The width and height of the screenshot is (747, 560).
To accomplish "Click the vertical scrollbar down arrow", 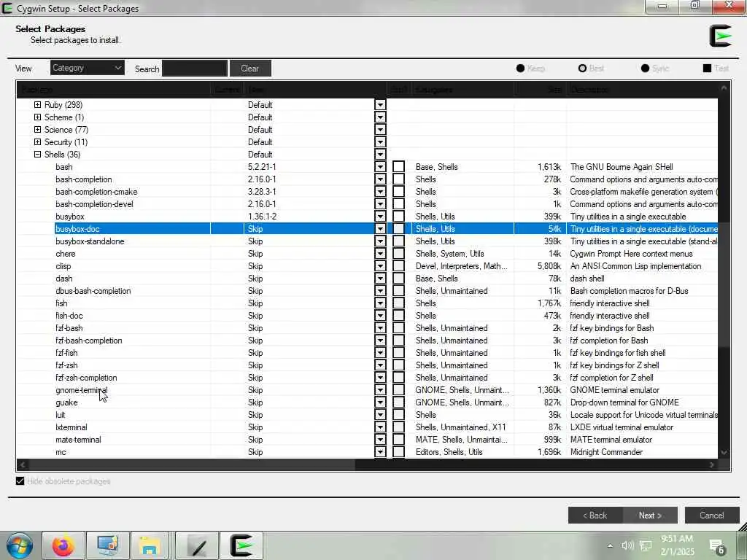I will 724,452.
